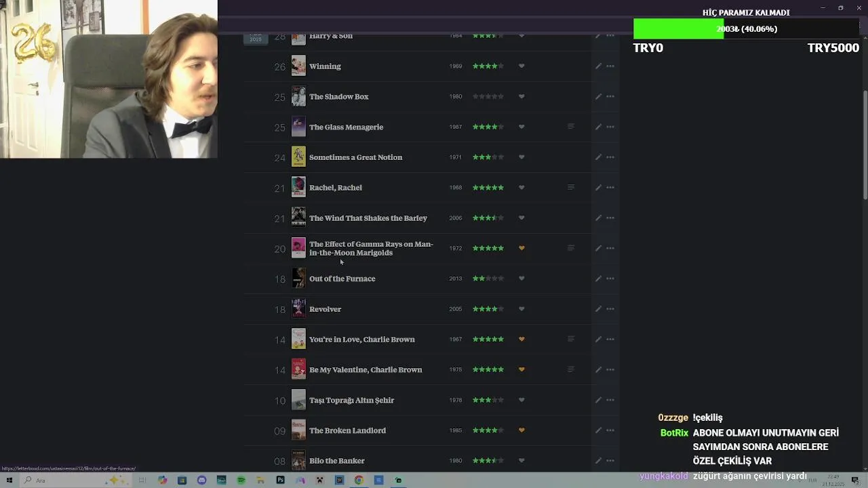The height and width of the screenshot is (488, 868).
Task: Edit the Rachel, Rachel diary entry
Action: 598,188
